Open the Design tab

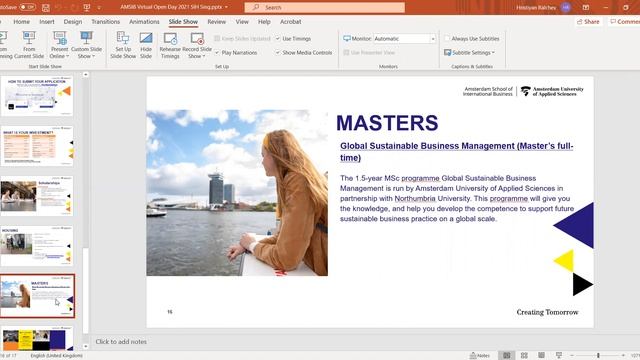(x=73, y=22)
